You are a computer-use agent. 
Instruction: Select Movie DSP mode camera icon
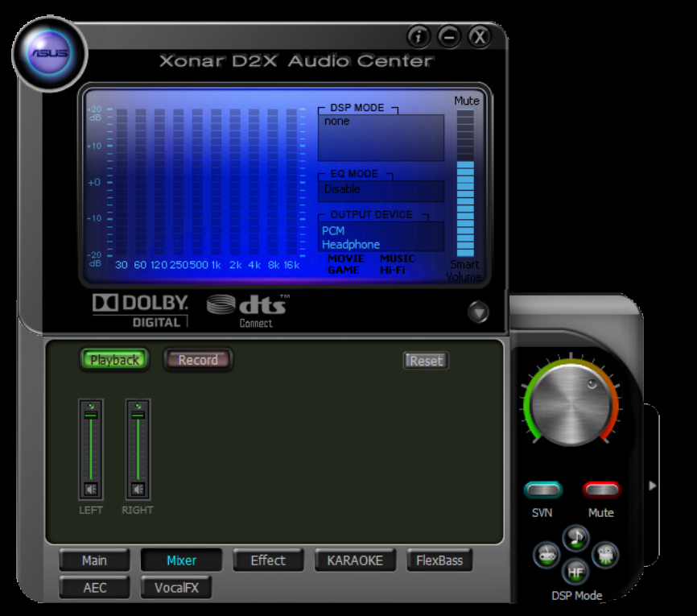point(605,555)
